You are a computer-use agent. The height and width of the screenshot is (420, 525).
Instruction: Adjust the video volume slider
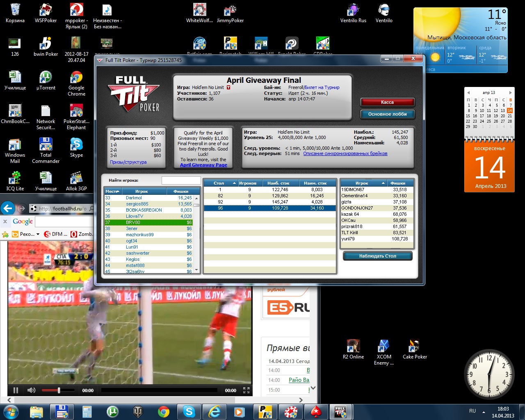[58, 390]
